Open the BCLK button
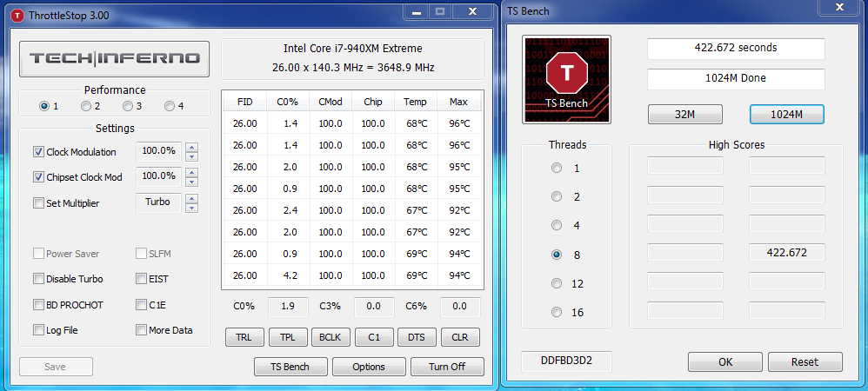 331,337
